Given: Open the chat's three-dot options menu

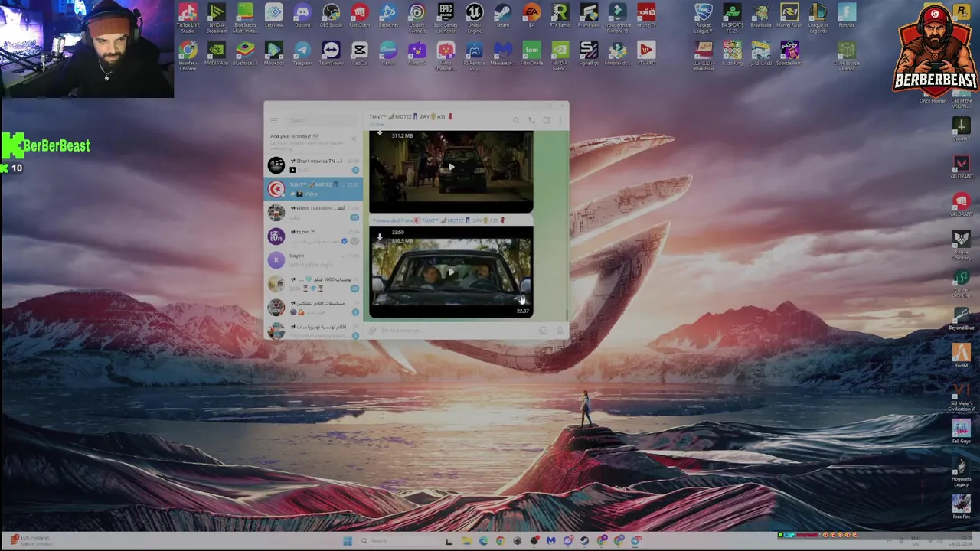Looking at the screenshot, I should click(x=560, y=120).
